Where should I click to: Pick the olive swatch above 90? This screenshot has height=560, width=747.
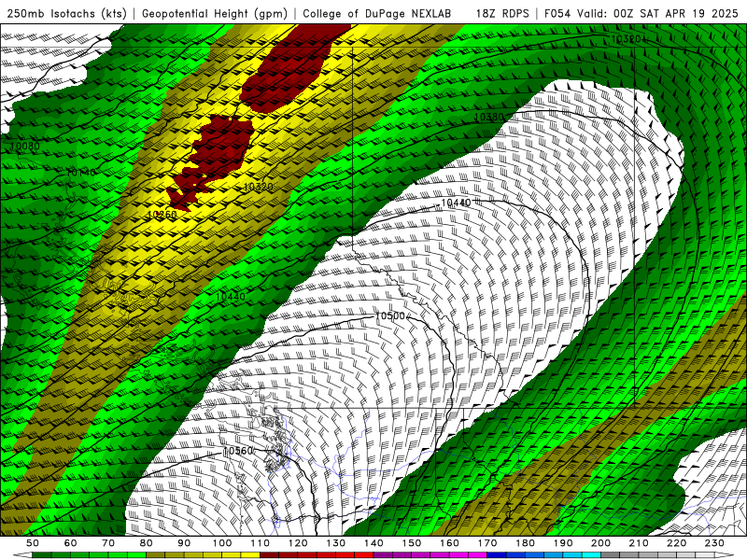pyautogui.click(x=193, y=555)
